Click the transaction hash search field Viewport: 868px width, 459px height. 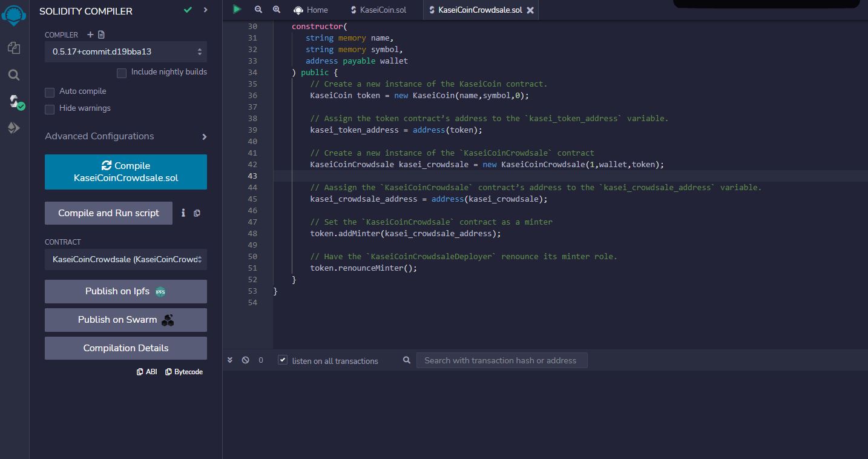click(501, 360)
